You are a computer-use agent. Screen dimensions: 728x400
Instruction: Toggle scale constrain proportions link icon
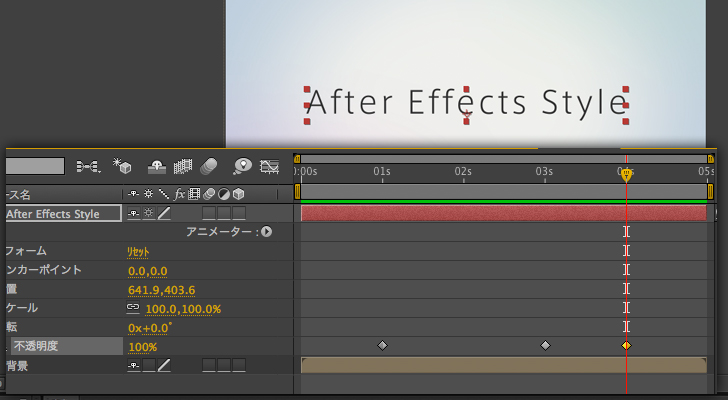coord(133,308)
